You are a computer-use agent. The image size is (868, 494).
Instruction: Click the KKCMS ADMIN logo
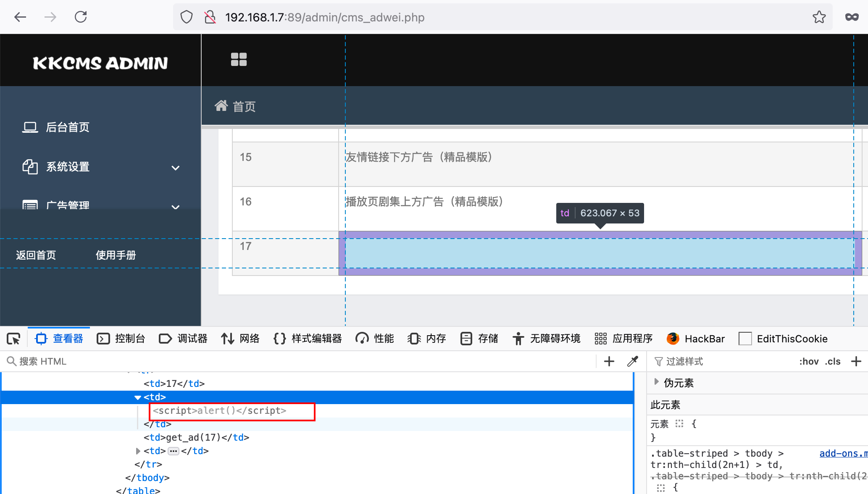[x=100, y=63]
